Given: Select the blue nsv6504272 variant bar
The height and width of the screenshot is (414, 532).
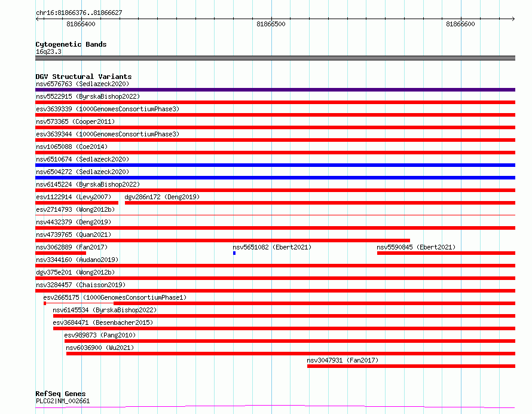Looking at the screenshot, I should click(x=275, y=178).
